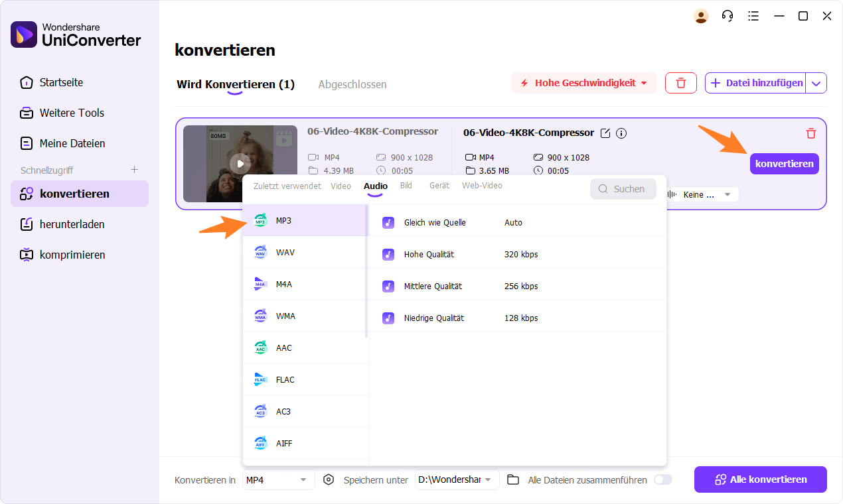
Task: Choose Niedrige Qualität 128 kbps
Action: pos(518,318)
